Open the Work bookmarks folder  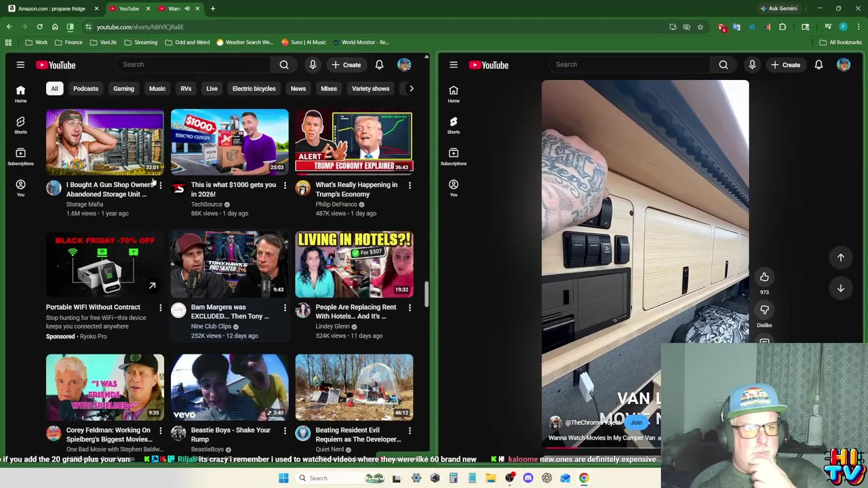point(37,42)
